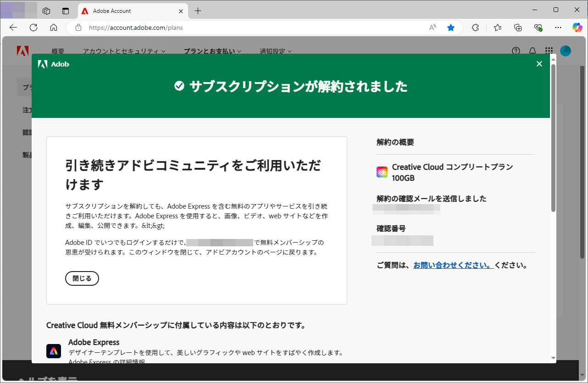
Task: Click the 解約の確認メールを送信しました text
Action: coord(432,199)
